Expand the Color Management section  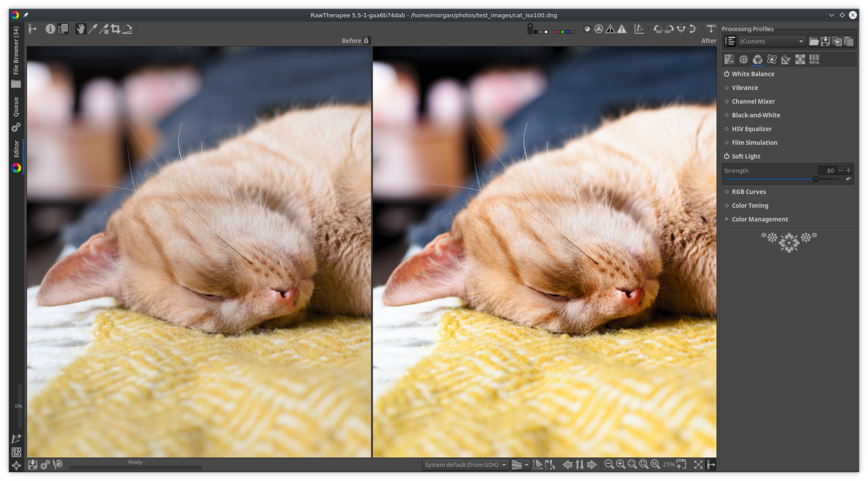pyautogui.click(x=727, y=219)
